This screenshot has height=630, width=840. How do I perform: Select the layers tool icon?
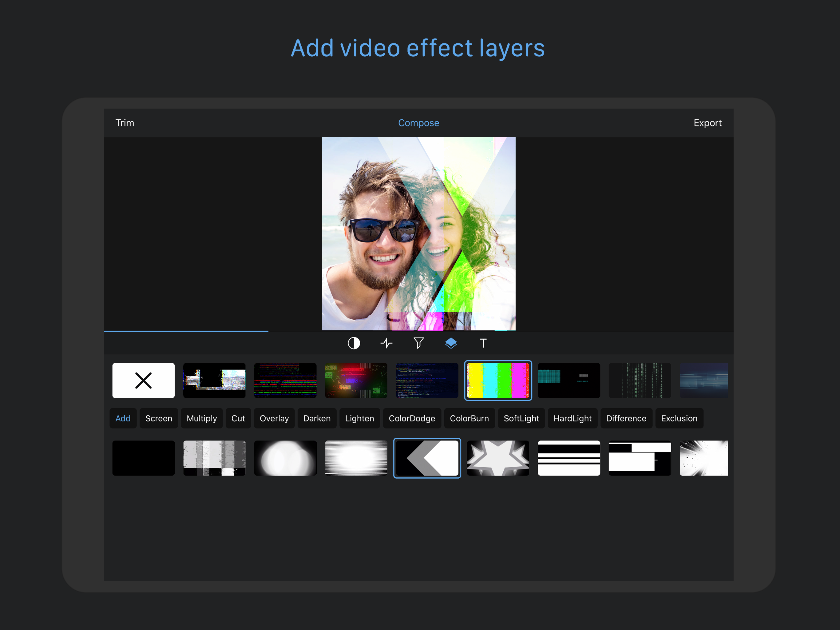[x=451, y=343]
